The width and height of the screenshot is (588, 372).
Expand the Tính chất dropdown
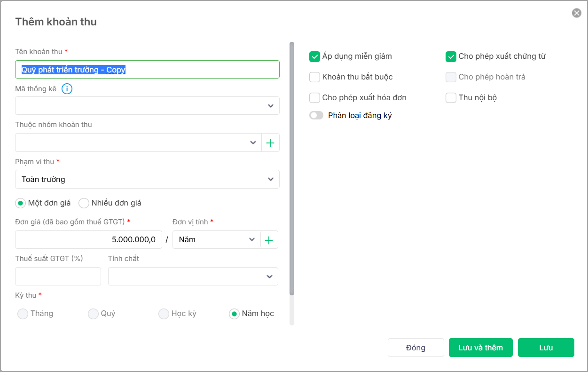coord(193,277)
